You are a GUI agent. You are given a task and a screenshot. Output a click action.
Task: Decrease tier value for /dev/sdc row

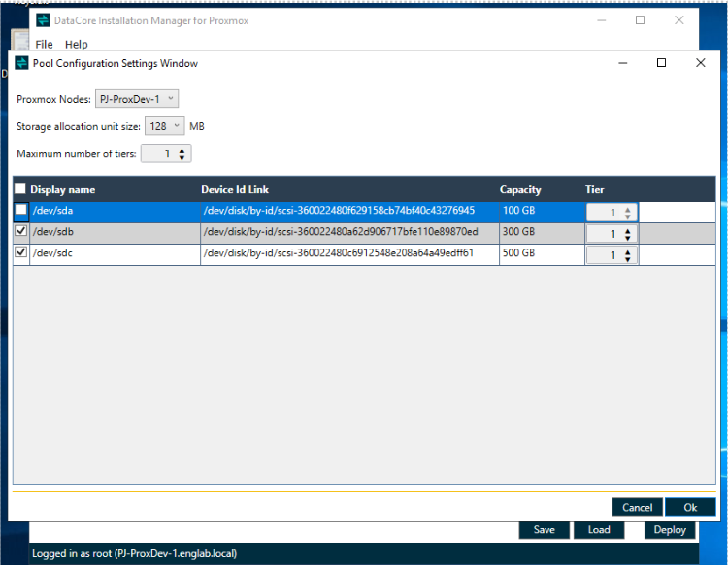pos(628,259)
